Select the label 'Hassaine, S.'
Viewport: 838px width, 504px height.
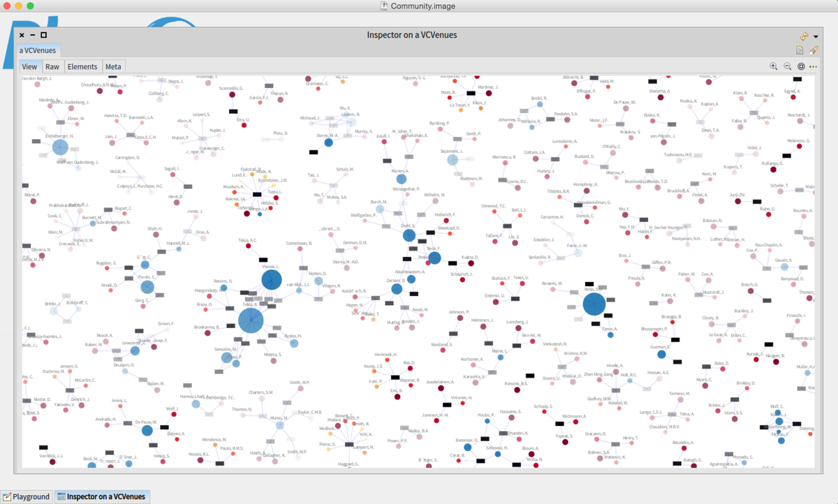510,413
